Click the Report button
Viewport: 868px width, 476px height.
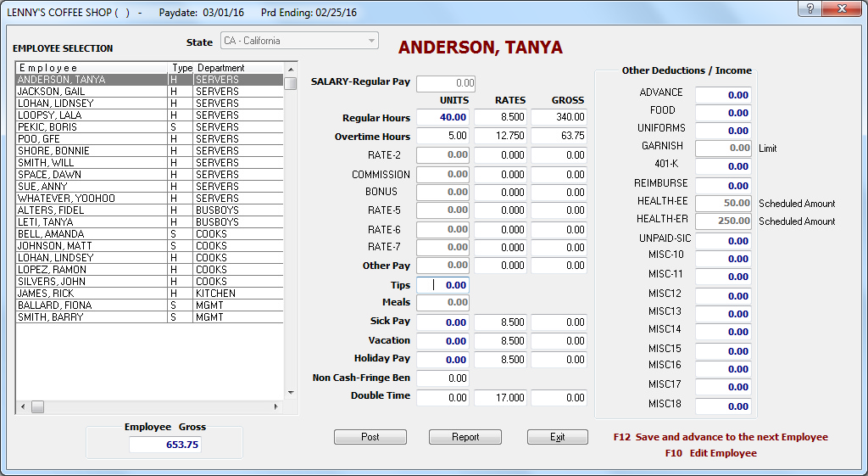(465, 437)
